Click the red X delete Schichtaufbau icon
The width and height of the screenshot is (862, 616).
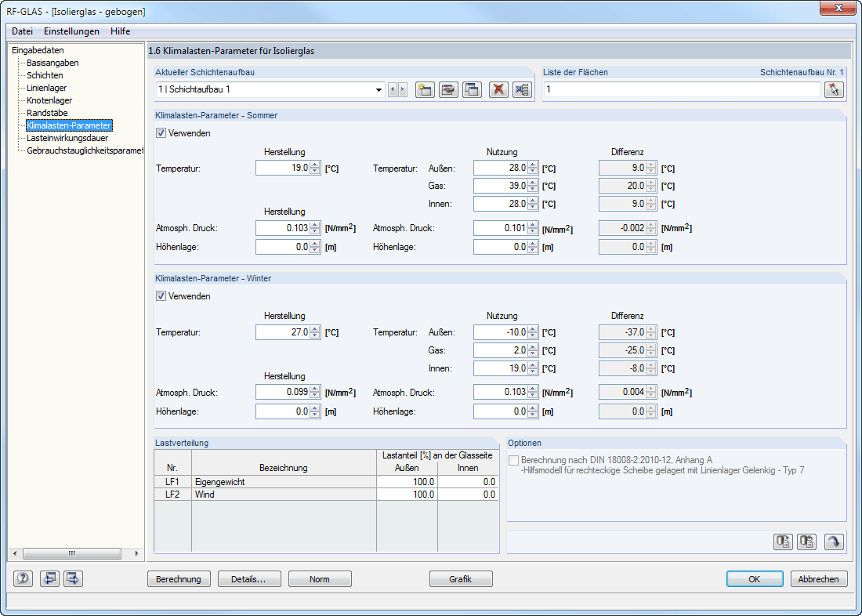coord(498,89)
